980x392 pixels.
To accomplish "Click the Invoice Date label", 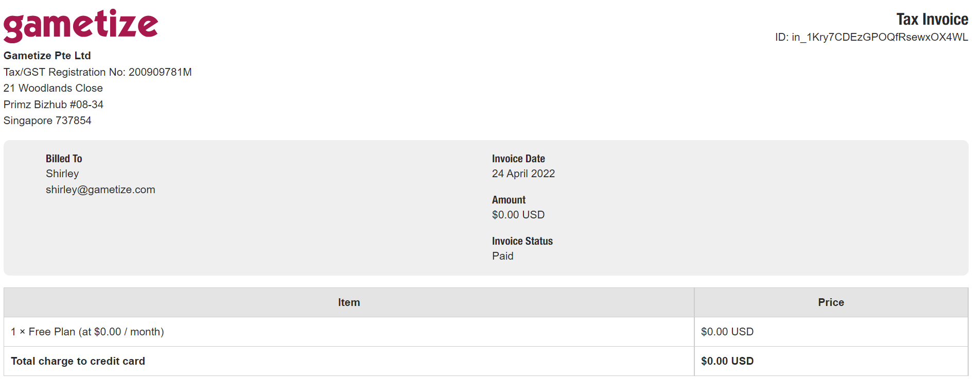I will (518, 159).
